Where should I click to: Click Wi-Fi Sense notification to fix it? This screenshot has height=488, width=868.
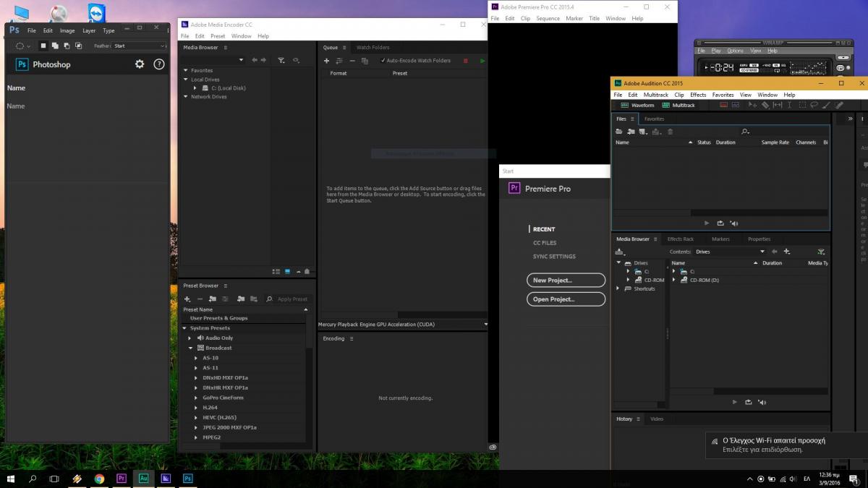pos(786,445)
